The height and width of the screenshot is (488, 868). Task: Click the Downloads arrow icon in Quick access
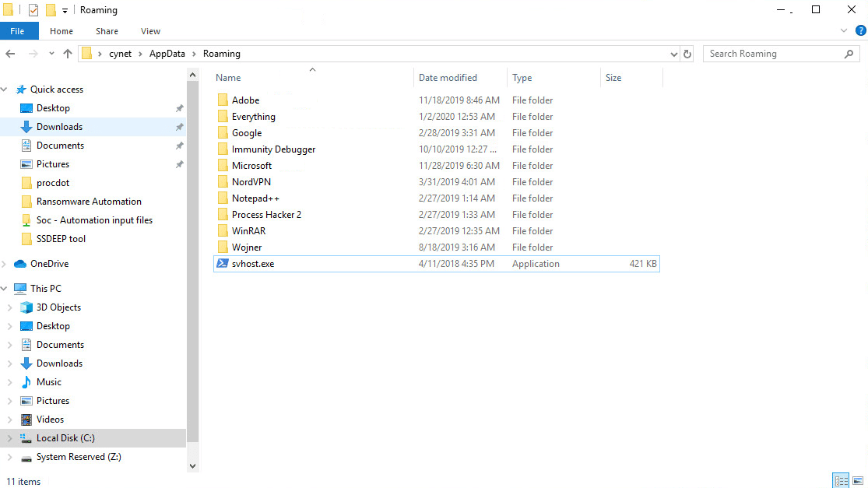[x=26, y=127]
